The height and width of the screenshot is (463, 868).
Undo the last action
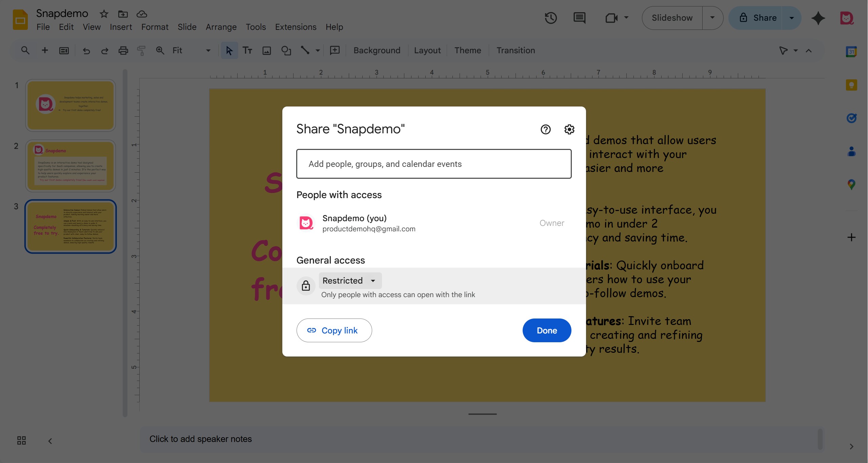[x=86, y=51]
